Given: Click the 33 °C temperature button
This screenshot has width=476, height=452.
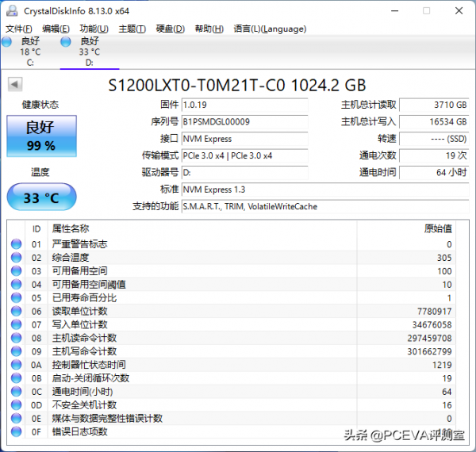Looking at the screenshot, I should (41, 197).
